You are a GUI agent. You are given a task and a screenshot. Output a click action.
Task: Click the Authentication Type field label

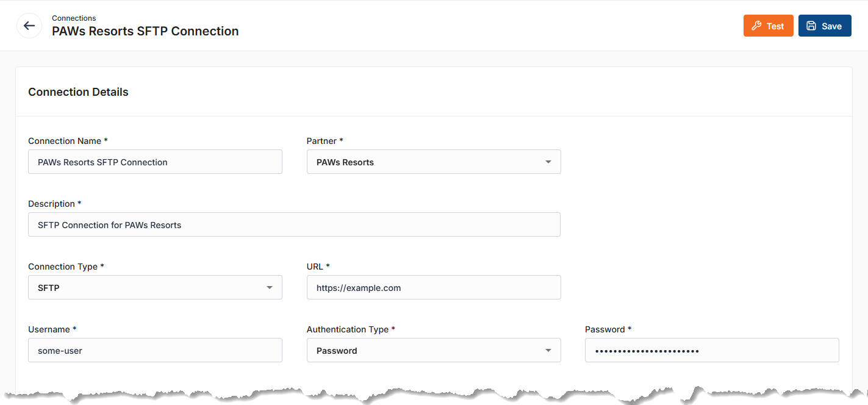click(348, 329)
